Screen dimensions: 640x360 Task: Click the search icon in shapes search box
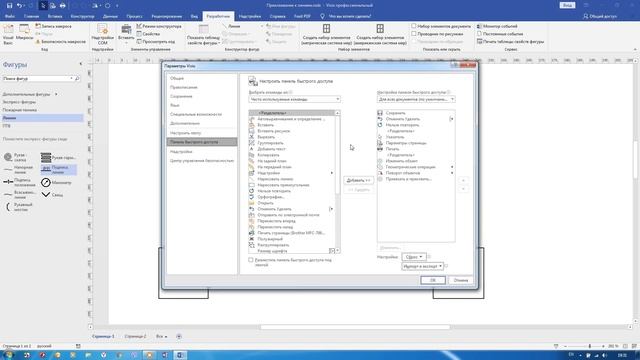tap(77, 78)
